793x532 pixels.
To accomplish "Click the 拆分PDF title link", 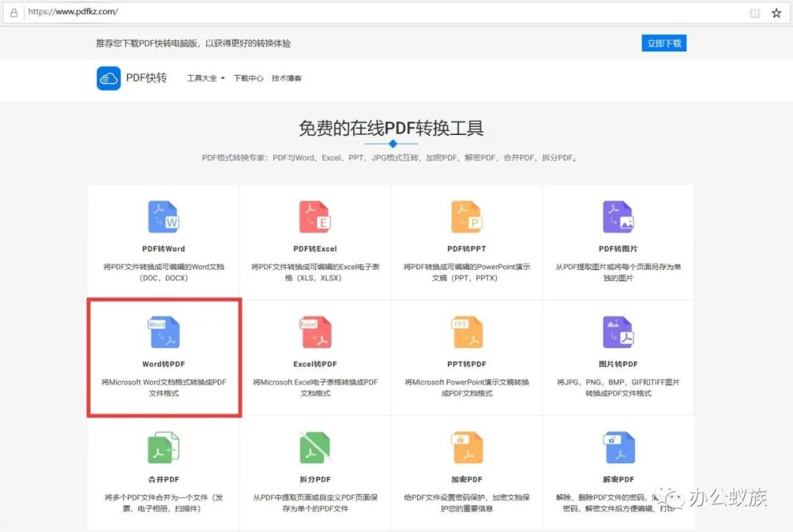I will 315,479.
